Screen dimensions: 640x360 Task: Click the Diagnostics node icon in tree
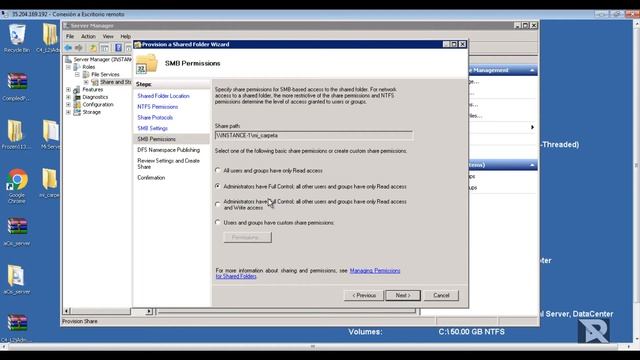pos(77,97)
